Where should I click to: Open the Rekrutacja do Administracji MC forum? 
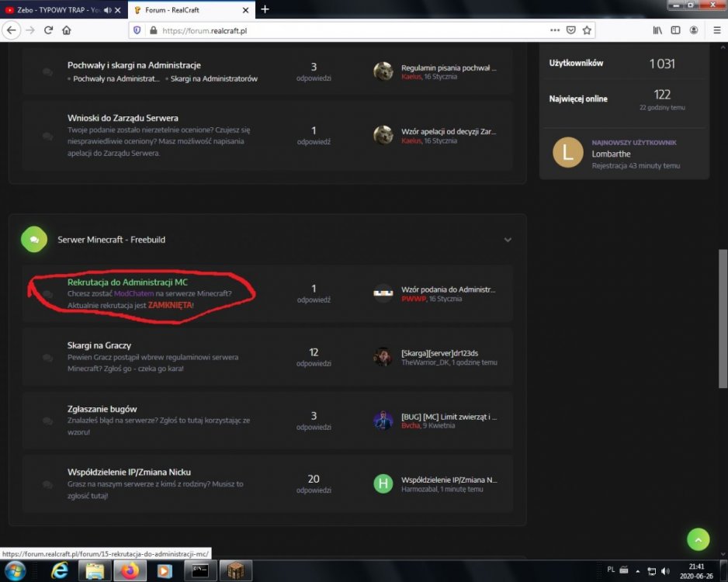127,282
